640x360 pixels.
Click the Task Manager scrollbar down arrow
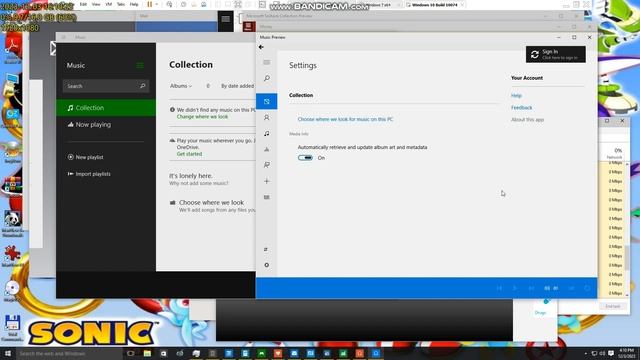point(627,295)
